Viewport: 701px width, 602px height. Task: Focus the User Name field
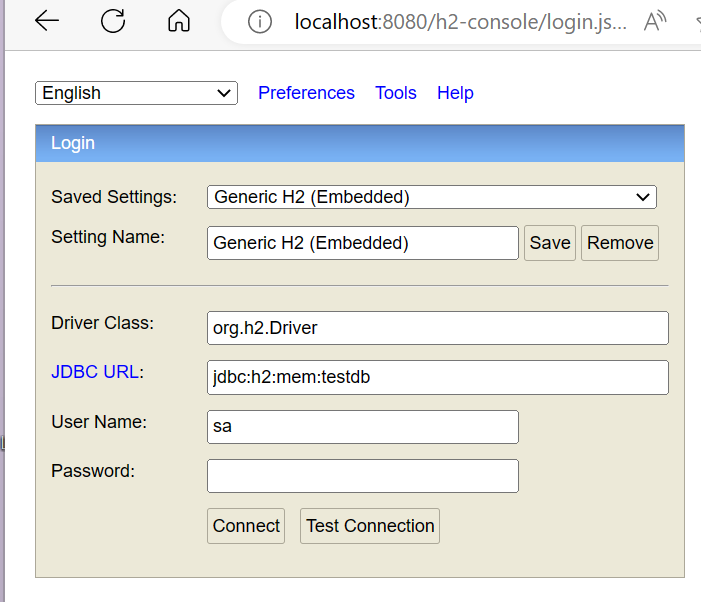click(x=363, y=427)
